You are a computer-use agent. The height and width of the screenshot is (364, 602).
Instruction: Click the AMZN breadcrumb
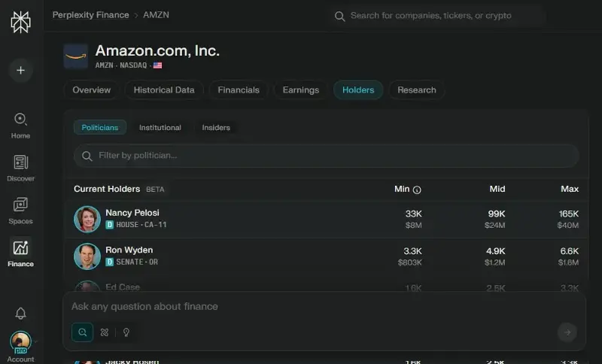[x=156, y=15]
